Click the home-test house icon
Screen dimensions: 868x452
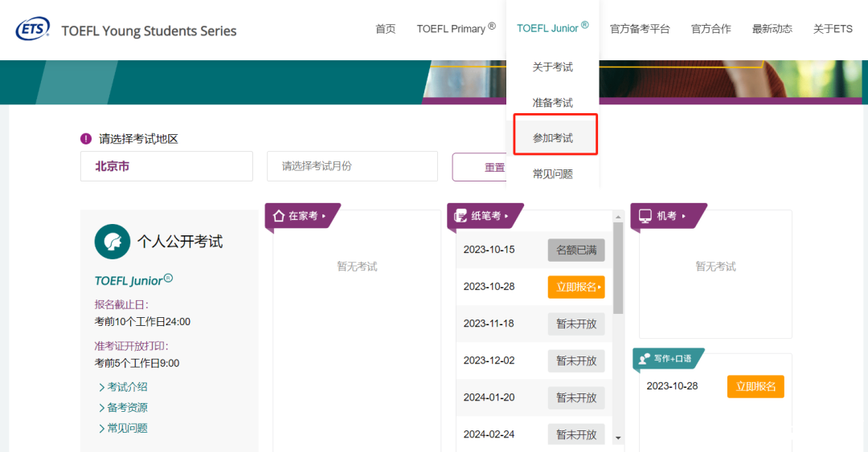tap(279, 216)
